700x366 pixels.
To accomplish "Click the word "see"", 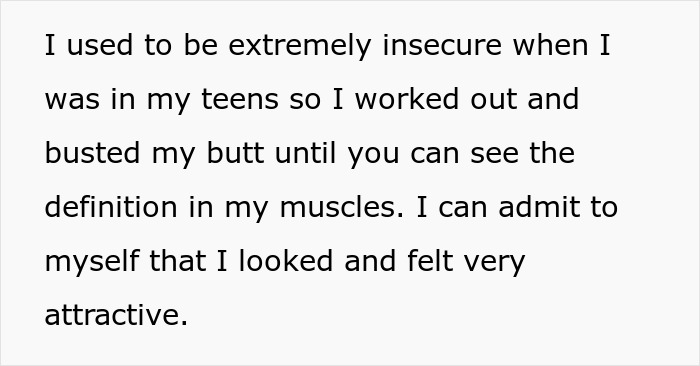I will (x=495, y=154).
